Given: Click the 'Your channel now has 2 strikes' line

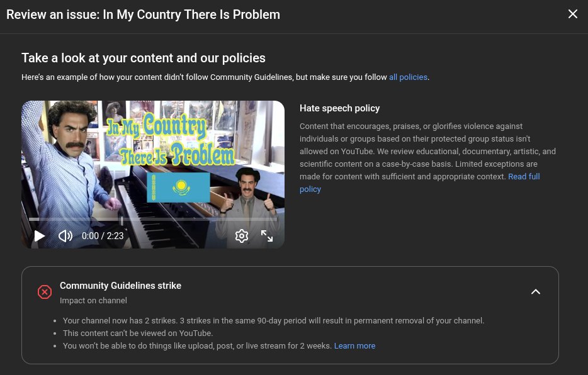Looking at the screenshot, I should (x=273, y=321).
